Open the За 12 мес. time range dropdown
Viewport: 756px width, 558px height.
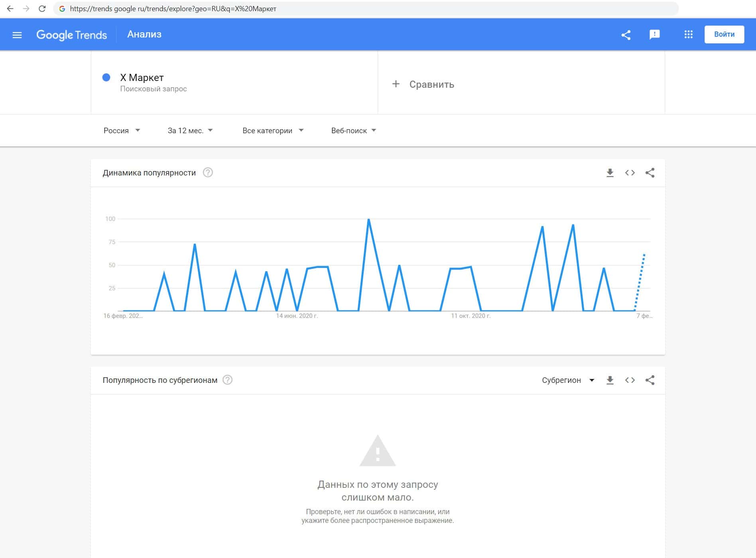pyautogui.click(x=190, y=130)
